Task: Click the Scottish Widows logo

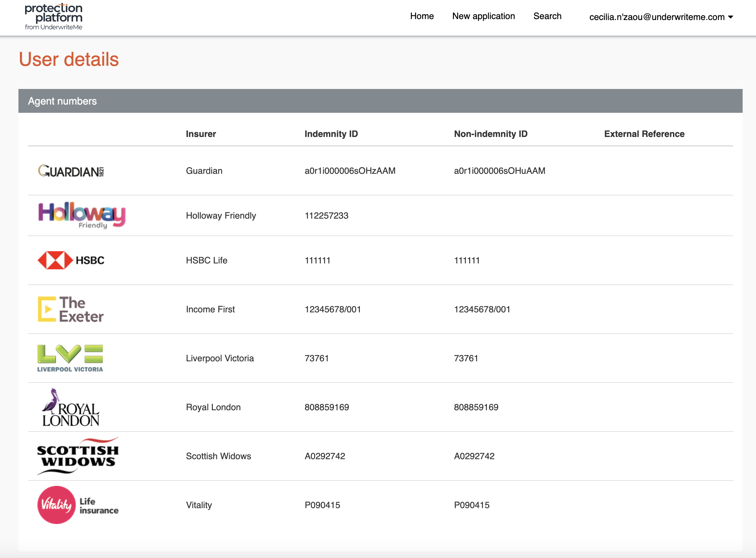Action: 78,456
